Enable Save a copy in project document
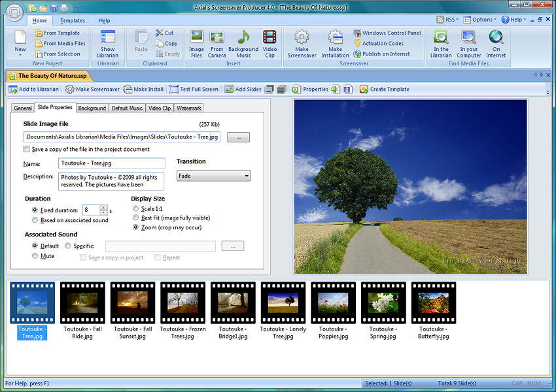 tap(27, 150)
